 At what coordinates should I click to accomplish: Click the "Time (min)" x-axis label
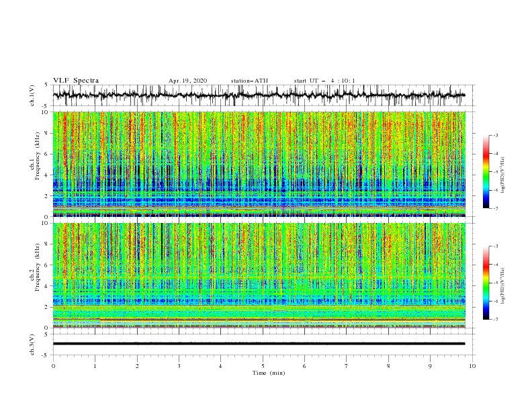click(269, 373)
